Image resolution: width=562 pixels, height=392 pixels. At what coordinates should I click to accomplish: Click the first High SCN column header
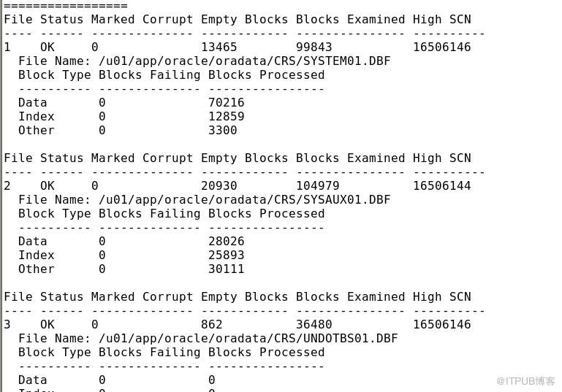coord(442,19)
